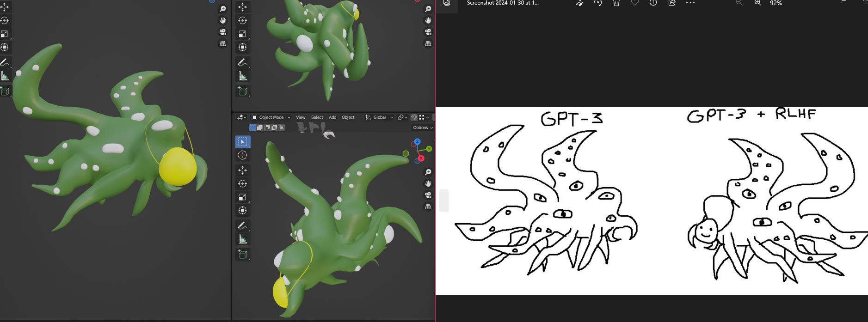Activate Measure tool in top-right viewport

pyautogui.click(x=243, y=76)
